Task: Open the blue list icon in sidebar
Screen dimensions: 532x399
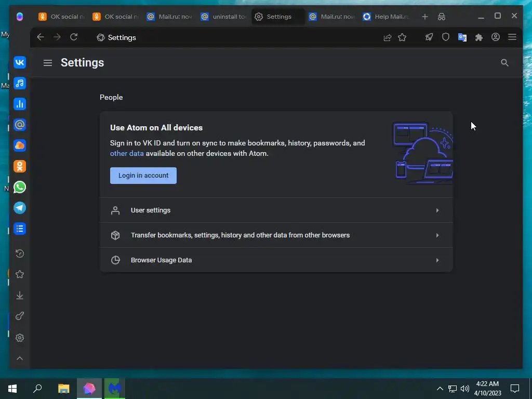Action: click(20, 229)
